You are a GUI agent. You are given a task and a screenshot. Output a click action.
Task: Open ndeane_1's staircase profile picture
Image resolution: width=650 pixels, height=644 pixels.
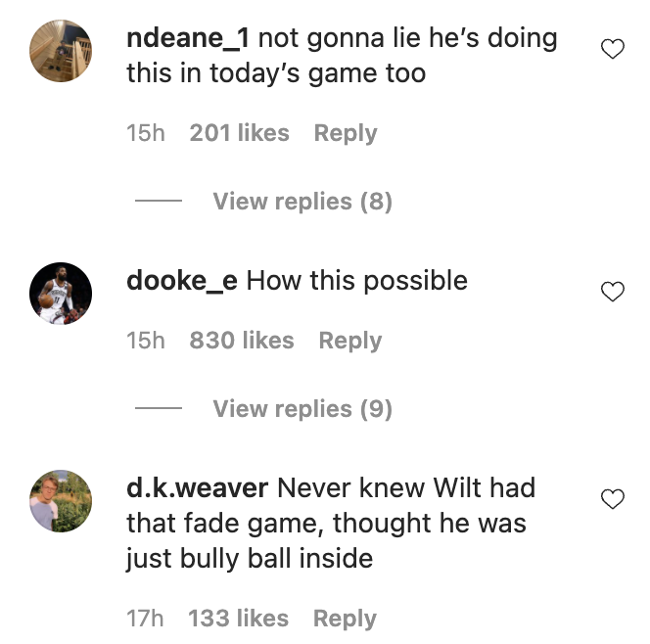(61, 51)
